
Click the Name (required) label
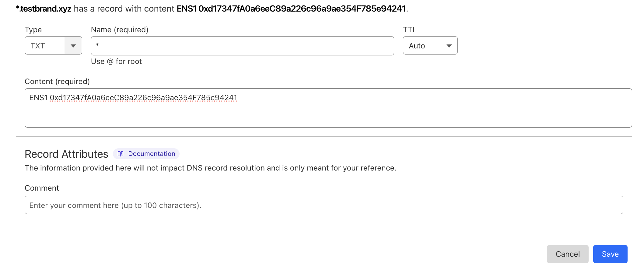pyautogui.click(x=120, y=30)
